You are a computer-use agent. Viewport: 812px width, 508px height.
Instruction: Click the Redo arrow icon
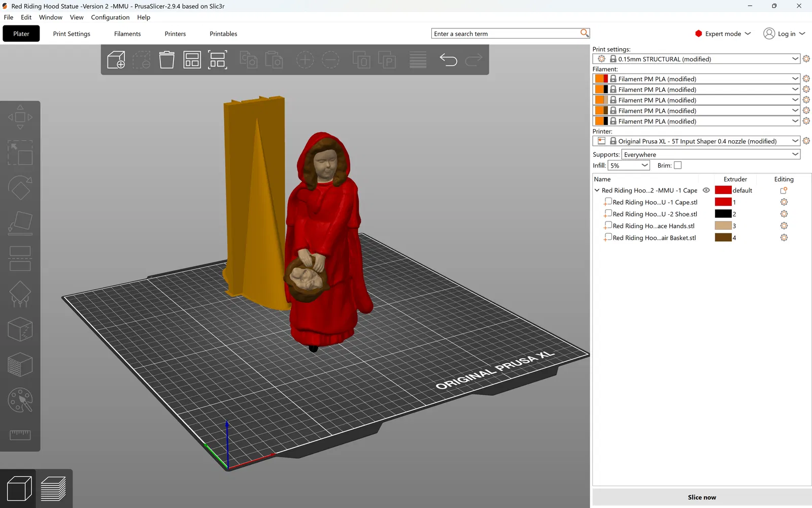click(474, 60)
